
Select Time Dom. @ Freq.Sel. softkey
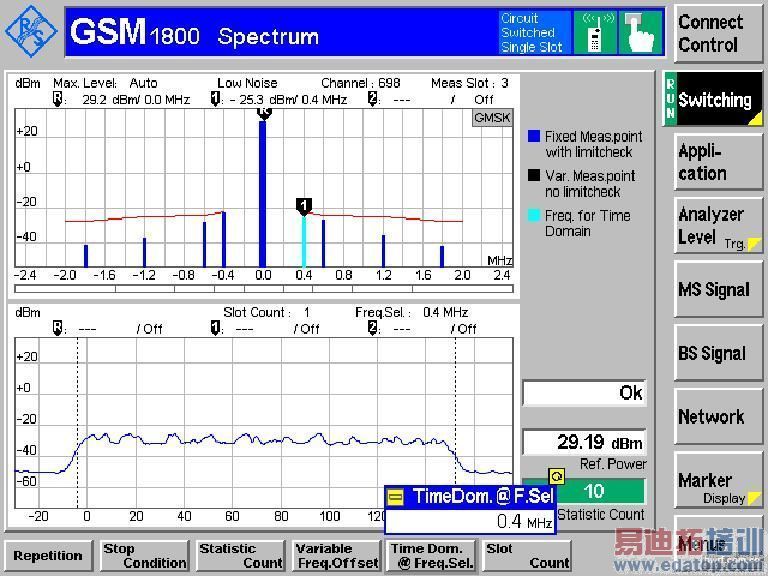point(432,556)
